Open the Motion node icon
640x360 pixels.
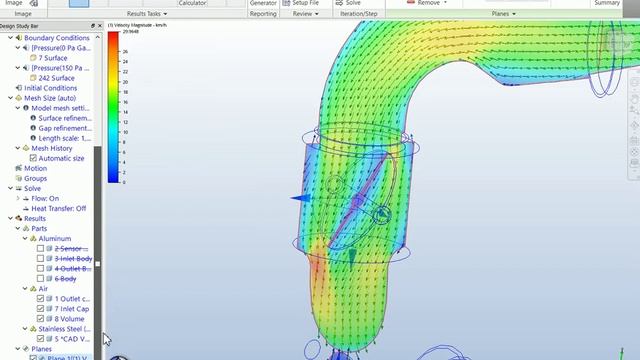tap(19, 168)
